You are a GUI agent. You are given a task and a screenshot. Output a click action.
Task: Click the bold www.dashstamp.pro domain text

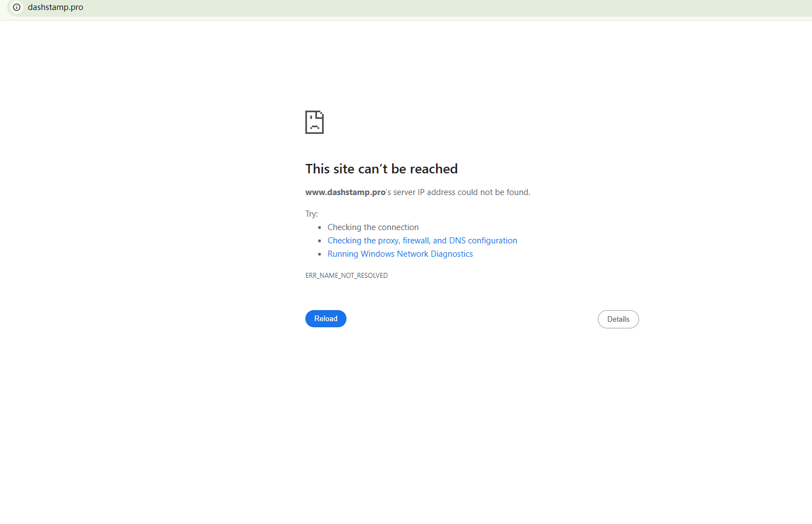pyautogui.click(x=345, y=192)
